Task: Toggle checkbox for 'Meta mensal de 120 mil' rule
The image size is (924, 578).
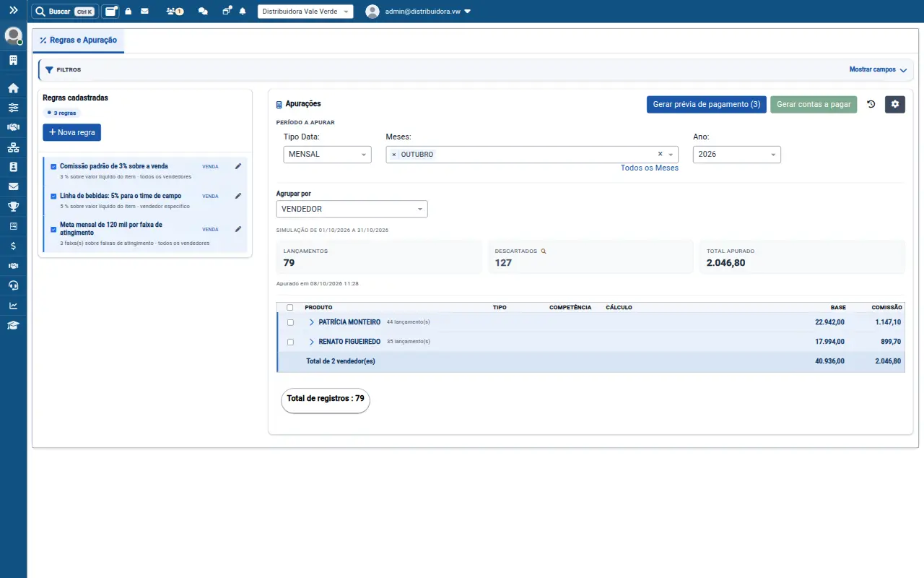Action: tap(53, 229)
